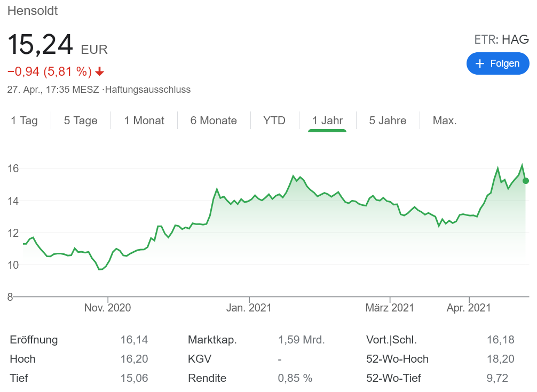
Task: Select the YTD range tab
Action: 274,121
